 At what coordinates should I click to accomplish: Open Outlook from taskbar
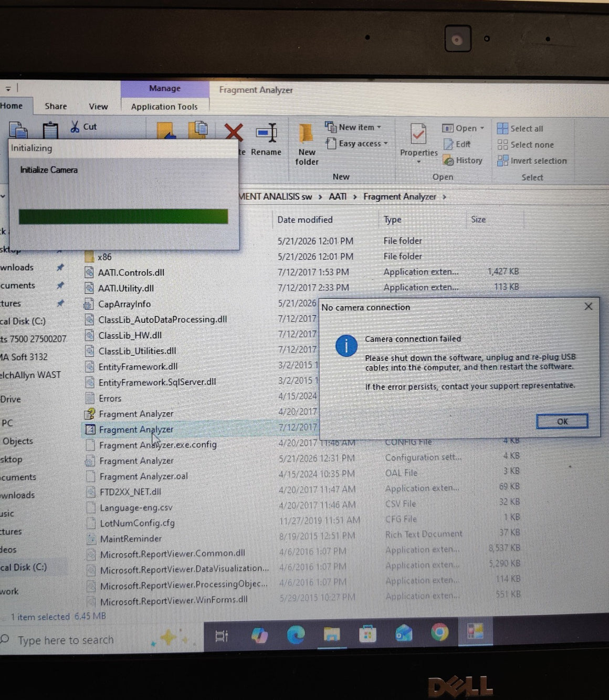(x=403, y=634)
